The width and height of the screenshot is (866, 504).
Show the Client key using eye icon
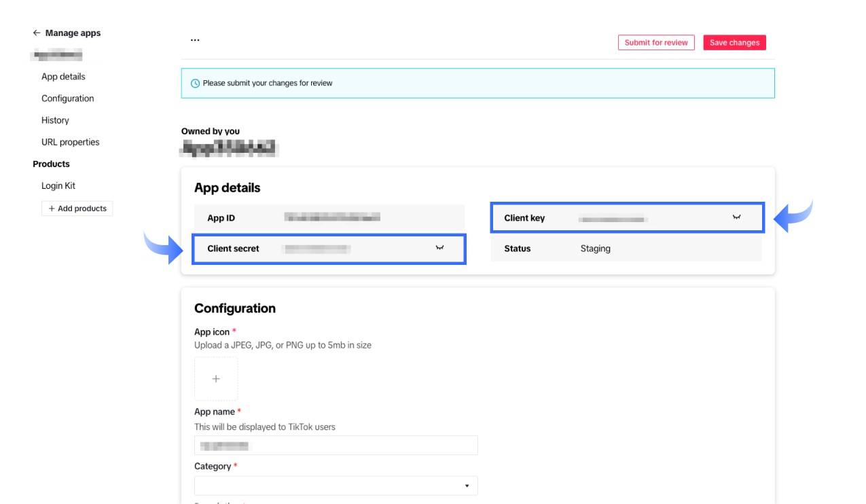tap(736, 217)
